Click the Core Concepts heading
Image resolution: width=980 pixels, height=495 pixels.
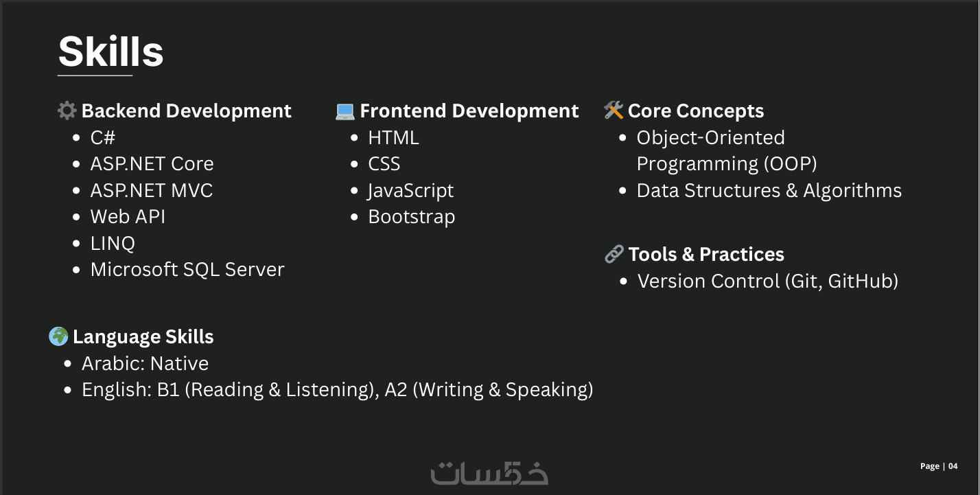(x=695, y=111)
